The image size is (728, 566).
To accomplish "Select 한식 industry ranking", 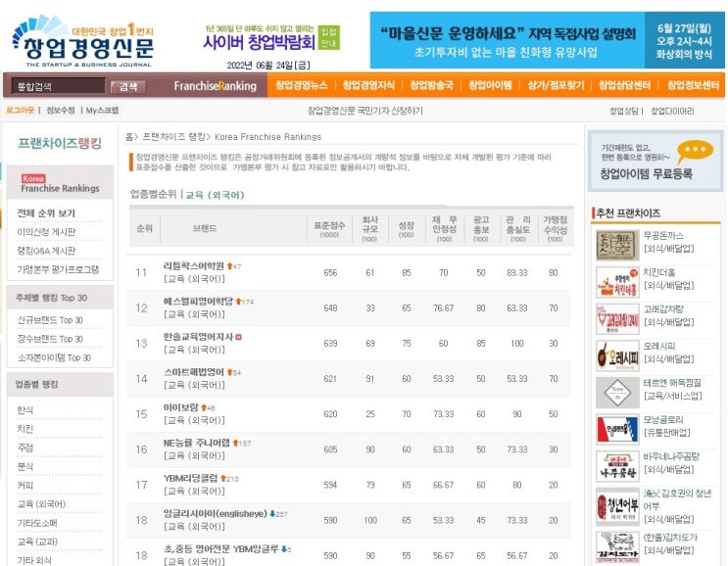I will [x=25, y=410].
